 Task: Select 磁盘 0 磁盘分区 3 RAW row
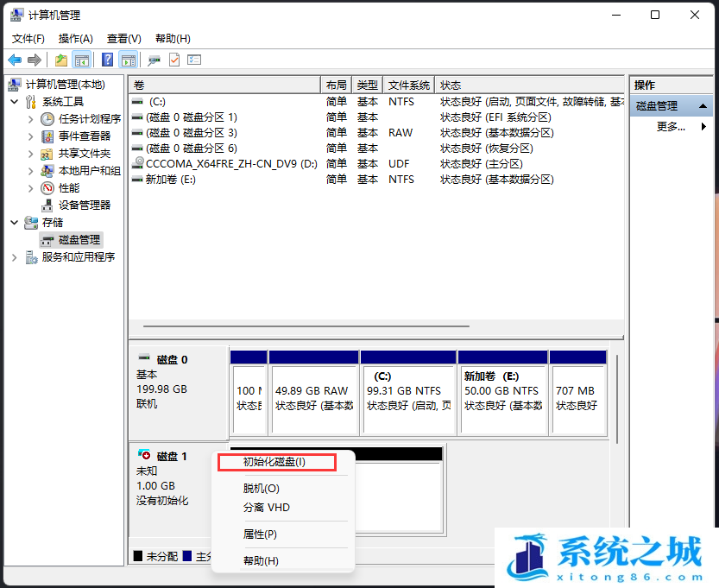pos(376,133)
